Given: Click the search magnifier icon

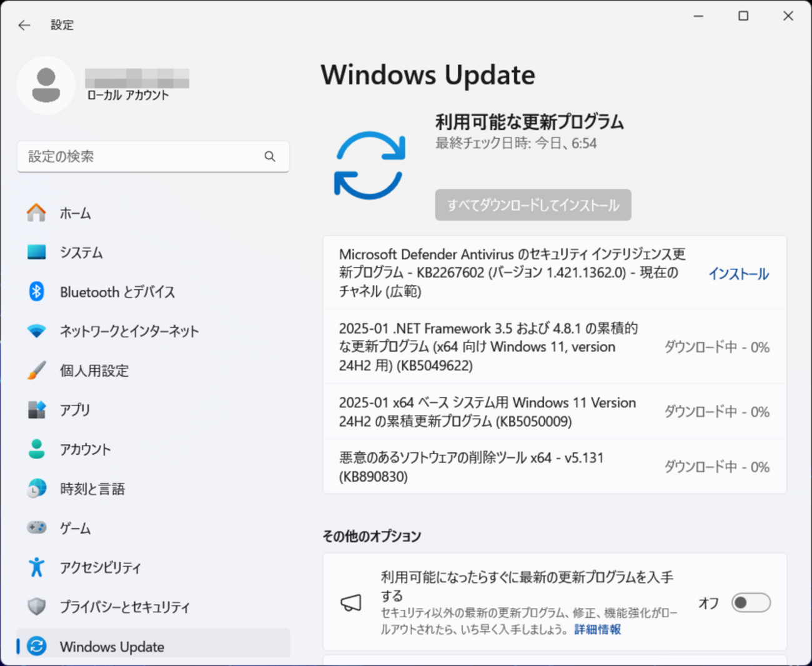Looking at the screenshot, I should coord(270,156).
